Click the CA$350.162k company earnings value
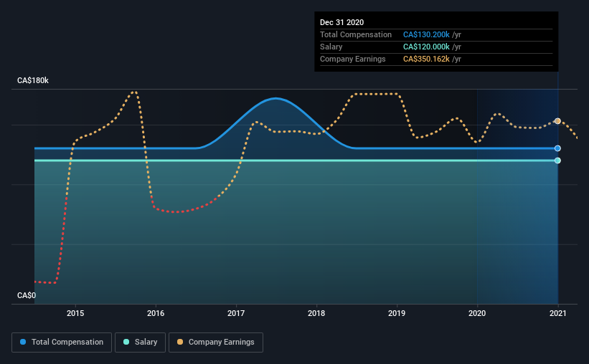589x364 pixels. pyautogui.click(x=426, y=59)
